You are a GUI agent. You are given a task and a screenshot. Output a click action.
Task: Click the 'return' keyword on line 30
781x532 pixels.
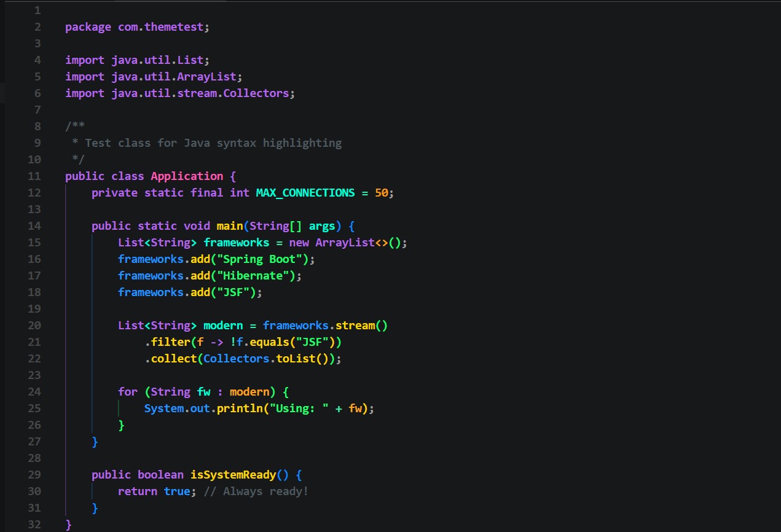pos(138,491)
